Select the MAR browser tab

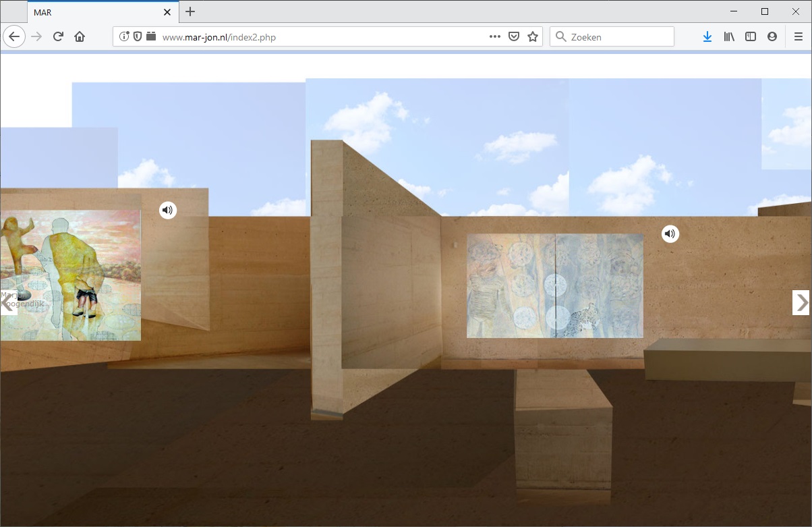tap(94, 12)
